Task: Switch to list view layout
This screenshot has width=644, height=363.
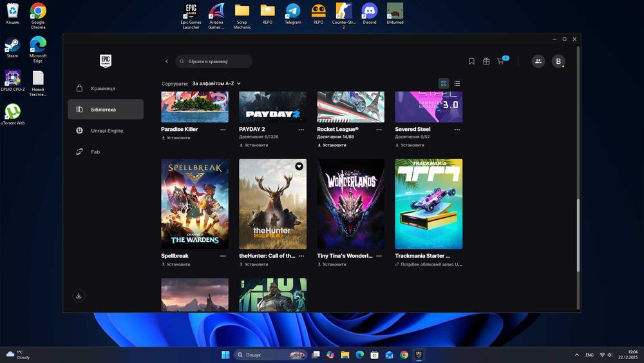Action: (457, 83)
